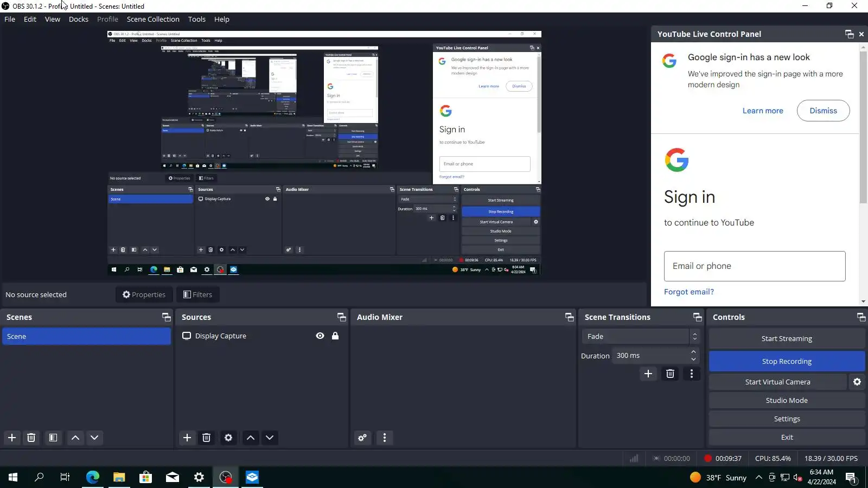Add a new scene with plus icon

pos(12,438)
